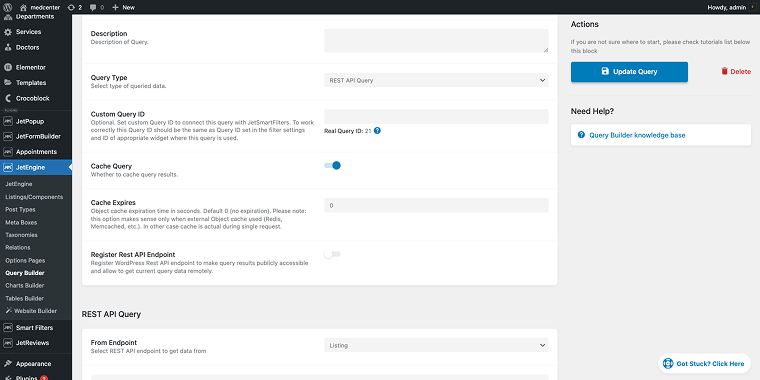Screen dimensions: 760x380
Task: Open the Listings/Components submenu item
Action: tap(34, 197)
